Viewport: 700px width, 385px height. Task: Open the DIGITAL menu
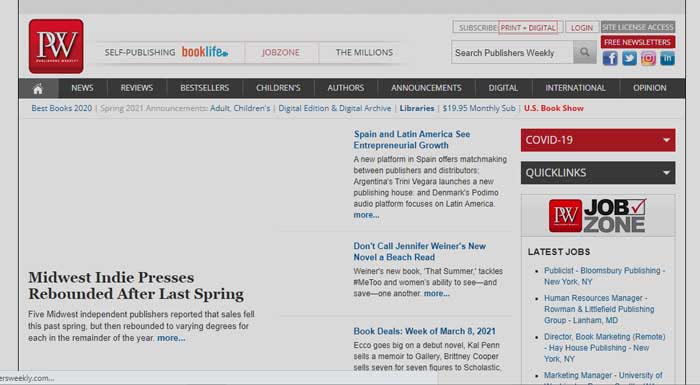pos(503,88)
